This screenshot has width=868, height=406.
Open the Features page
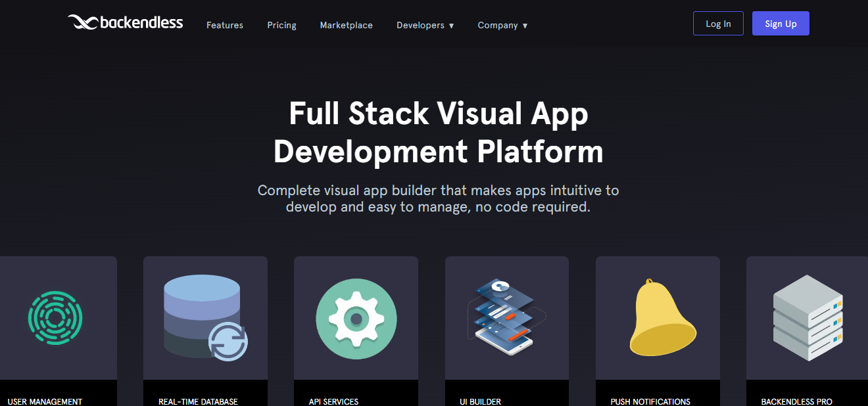tap(225, 25)
